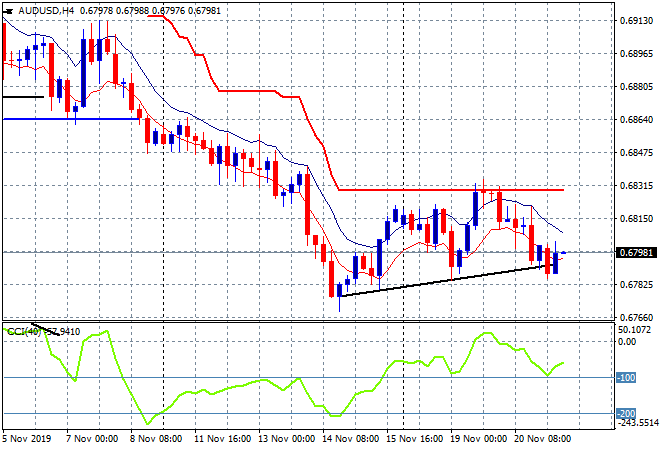The image size is (660, 450).
Task: Click the 14 Nov 08:00 time label
Action: 350,439
